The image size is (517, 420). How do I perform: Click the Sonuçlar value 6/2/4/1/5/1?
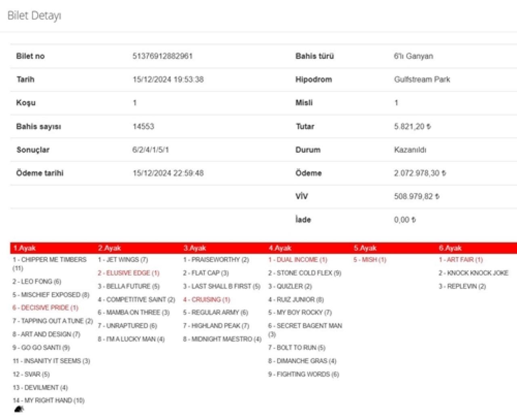pyautogui.click(x=150, y=150)
